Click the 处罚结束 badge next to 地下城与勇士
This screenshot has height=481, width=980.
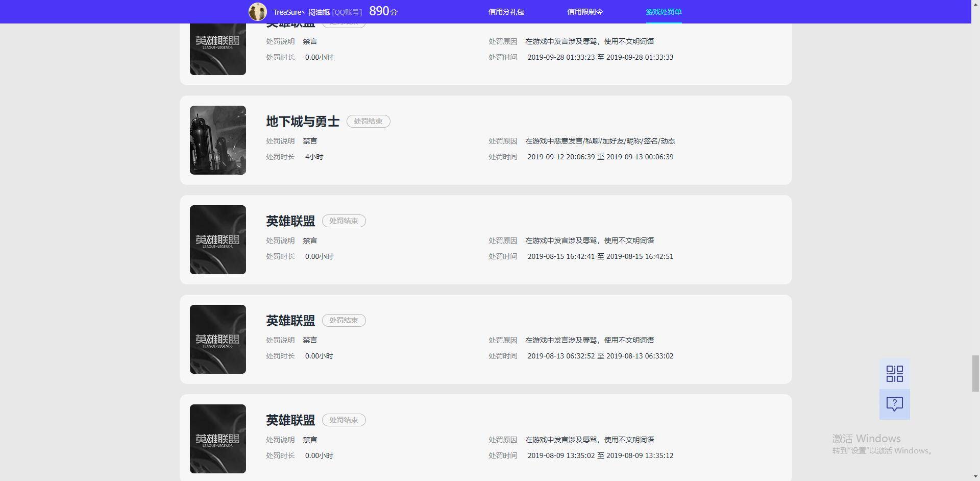tap(369, 121)
